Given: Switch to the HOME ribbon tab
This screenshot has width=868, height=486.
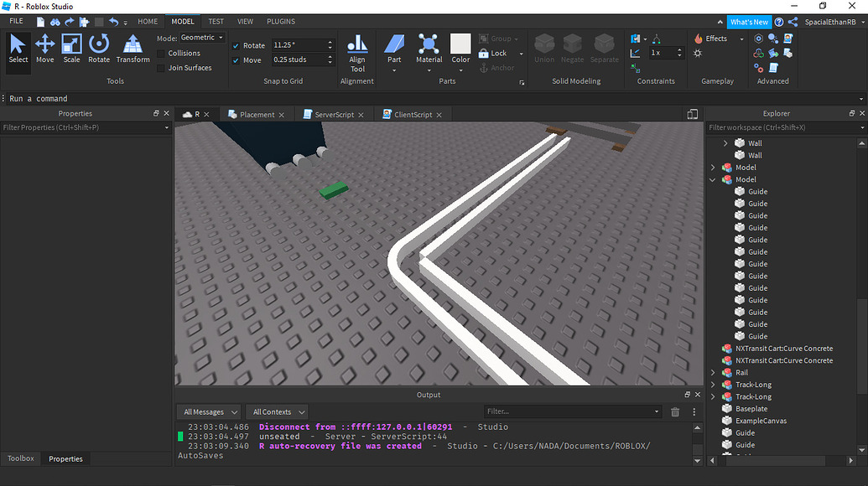Looking at the screenshot, I should point(148,22).
